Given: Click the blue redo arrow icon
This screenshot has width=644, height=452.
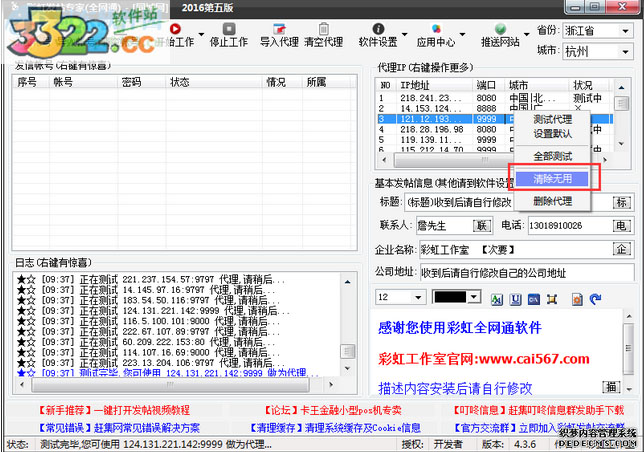Looking at the screenshot, I should pos(596,299).
